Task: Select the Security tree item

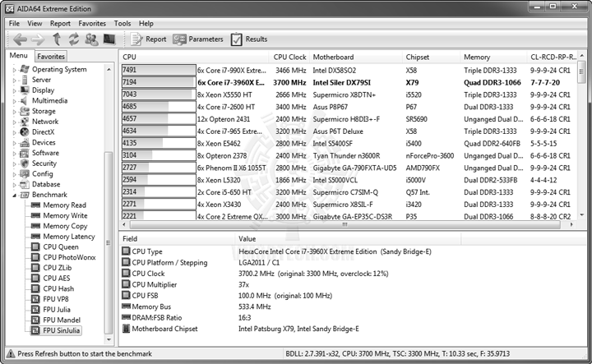Action: click(x=44, y=164)
